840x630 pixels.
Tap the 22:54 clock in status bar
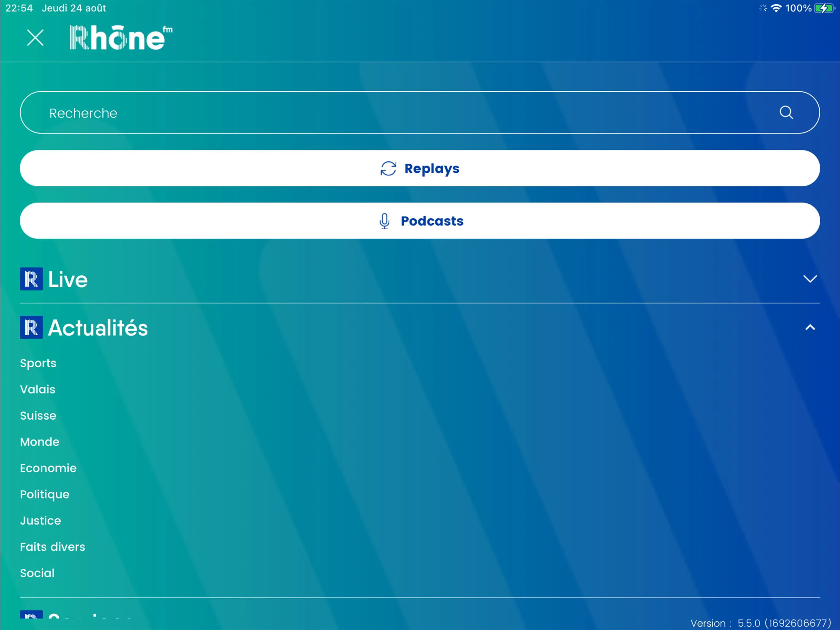19,8
